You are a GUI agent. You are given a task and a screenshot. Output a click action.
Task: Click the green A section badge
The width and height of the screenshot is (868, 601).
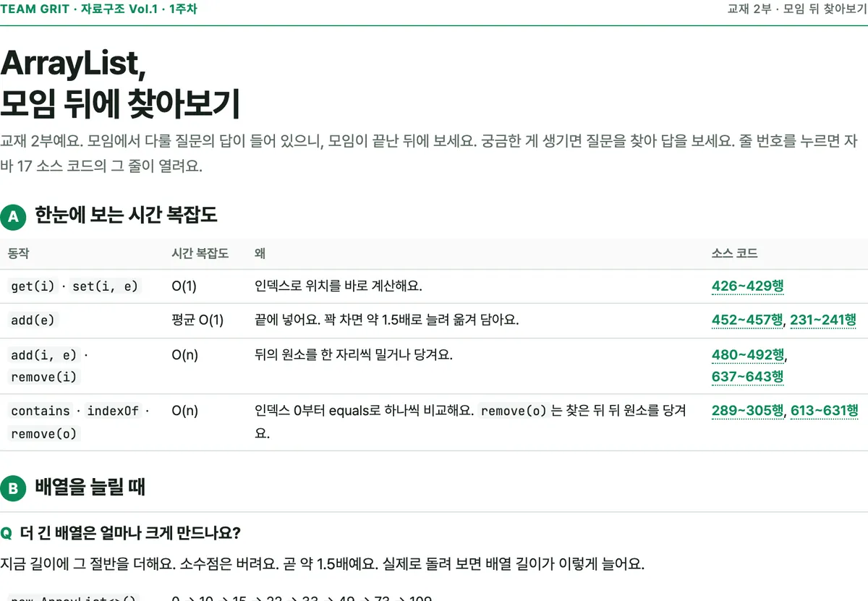pyautogui.click(x=12, y=216)
